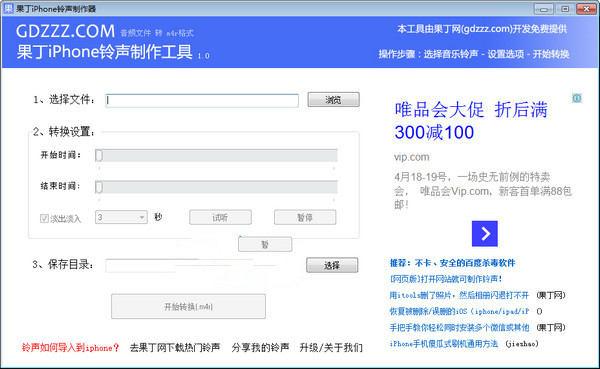Open iPhone手机傻瓜式刷机通用方法 link
The image size is (600, 369).
(x=444, y=344)
